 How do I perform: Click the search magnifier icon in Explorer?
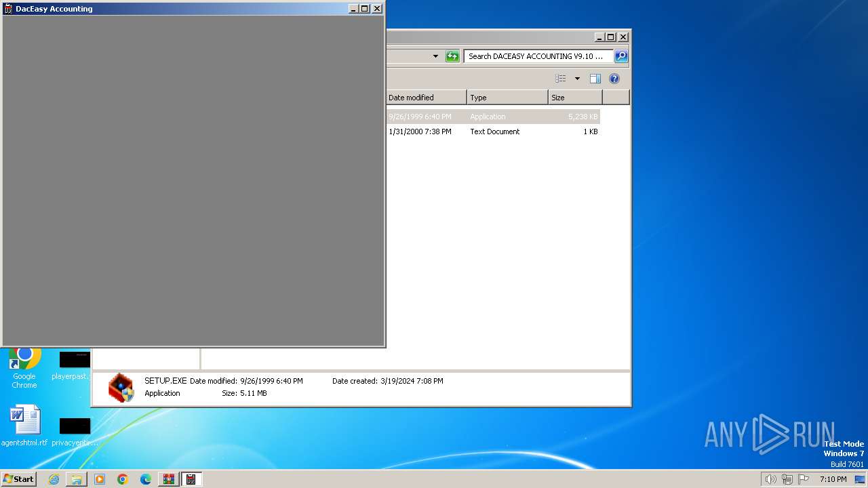point(621,56)
